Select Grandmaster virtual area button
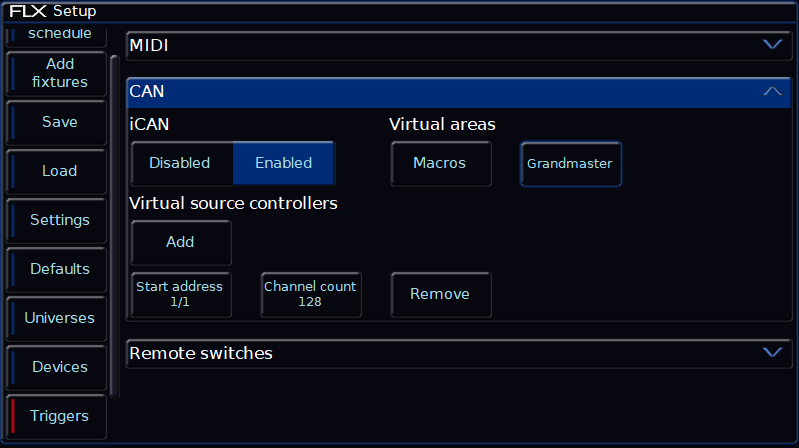This screenshot has width=799, height=448. [x=571, y=164]
